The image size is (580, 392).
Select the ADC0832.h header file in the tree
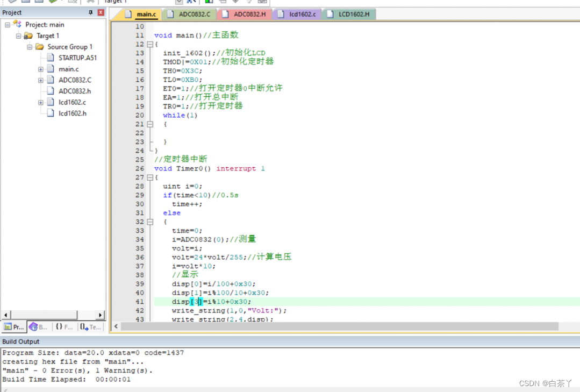pyautogui.click(x=74, y=91)
